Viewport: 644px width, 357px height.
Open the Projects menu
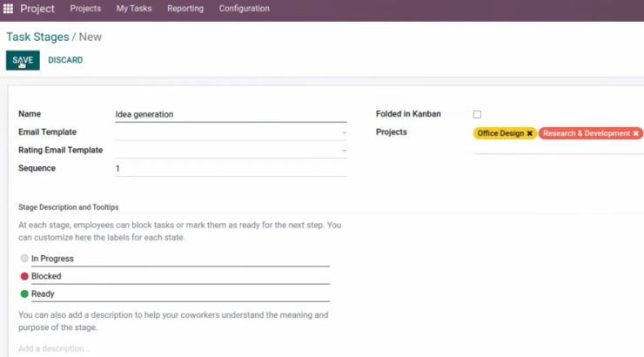pyautogui.click(x=85, y=8)
